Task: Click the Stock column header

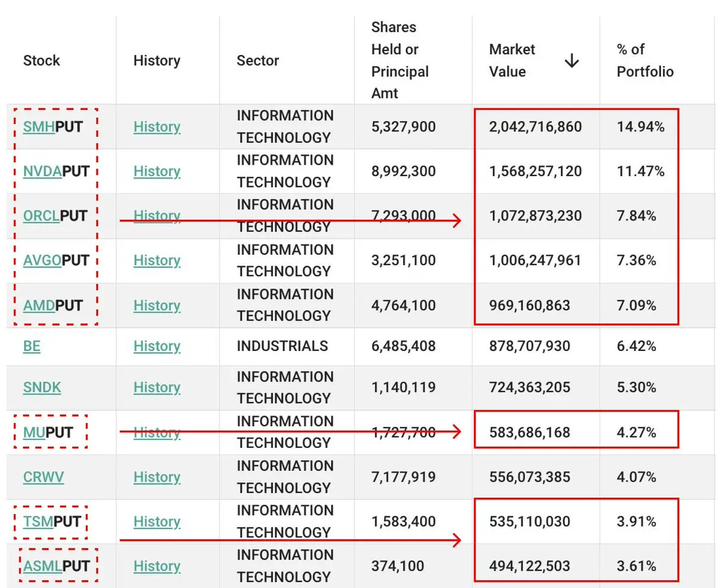Action: (42, 60)
